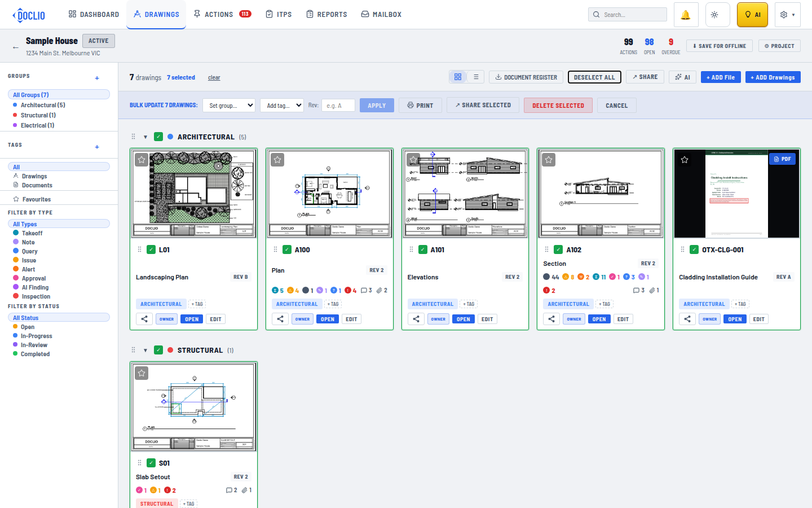Click the PDF badge on the cladding guide
The width and height of the screenshot is (812, 508).
pos(782,159)
